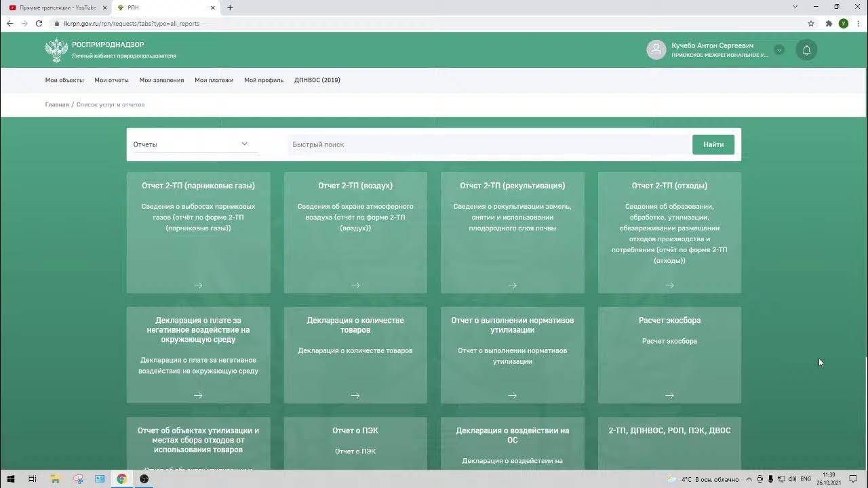
Task: Open Отчет 2-ТП (парниковые газы) title
Action: pos(198,186)
